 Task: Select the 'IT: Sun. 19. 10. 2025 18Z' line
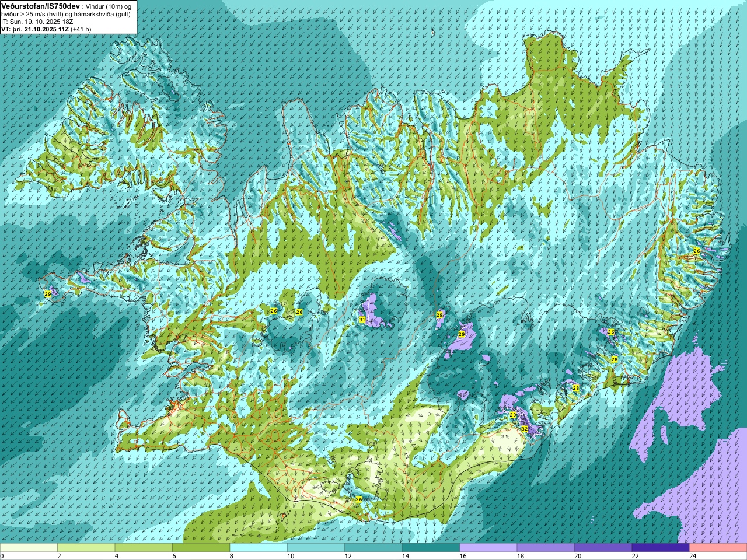pos(37,21)
